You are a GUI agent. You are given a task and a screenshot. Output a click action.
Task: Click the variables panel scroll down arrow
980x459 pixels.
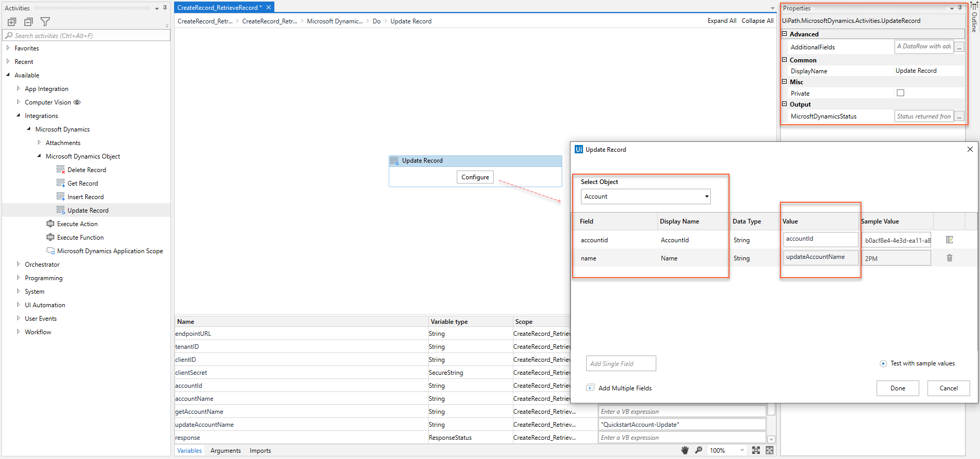772,439
